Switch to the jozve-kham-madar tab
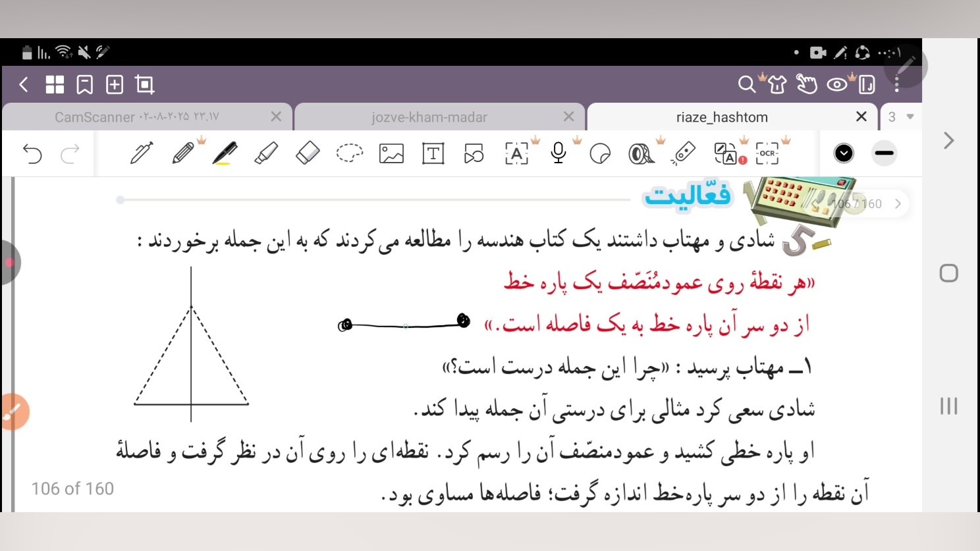This screenshot has width=980, height=551. [429, 117]
